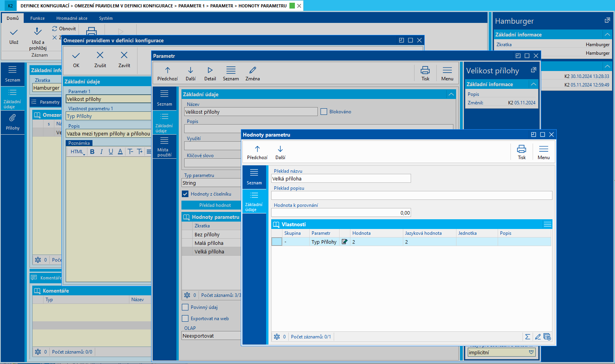Apply underline formatting in Poznámka editor
This screenshot has height=364, width=615.
(111, 152)
